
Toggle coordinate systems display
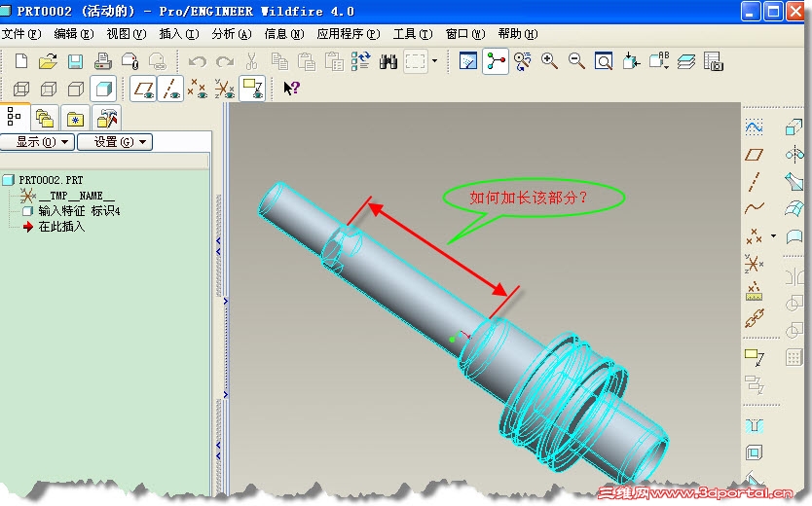225,89
